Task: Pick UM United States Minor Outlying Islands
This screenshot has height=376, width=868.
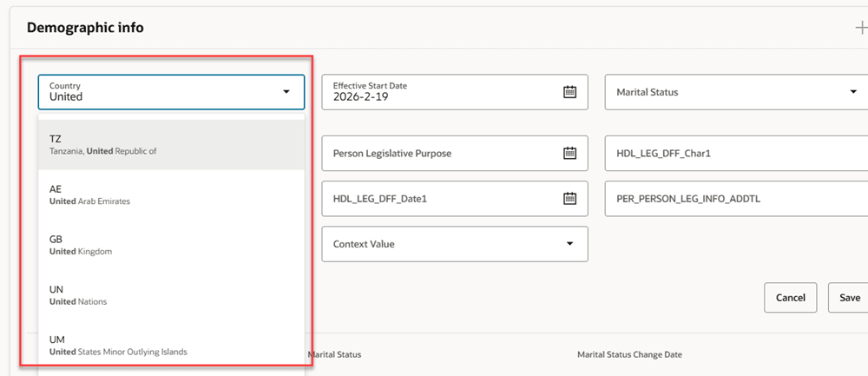Action: 171,345
